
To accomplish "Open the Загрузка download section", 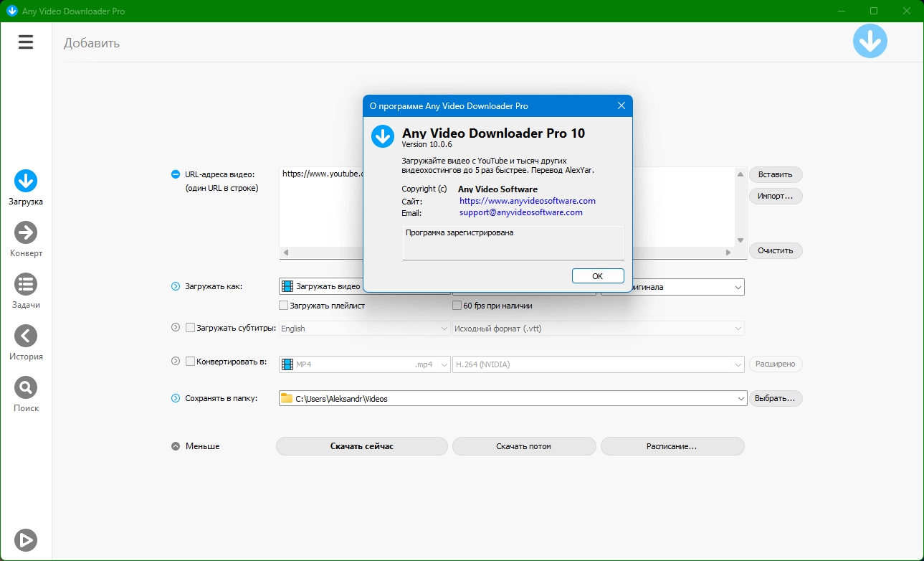I will [x=26, y=188].
